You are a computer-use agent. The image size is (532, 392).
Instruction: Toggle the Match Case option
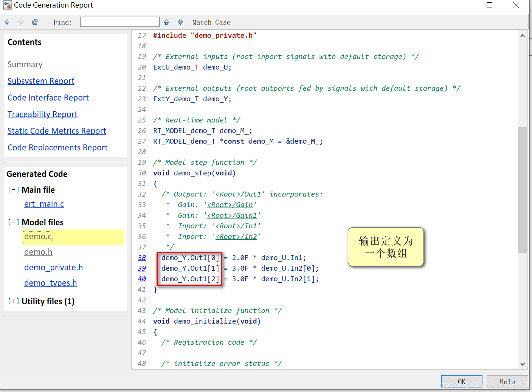pos(211,22)
